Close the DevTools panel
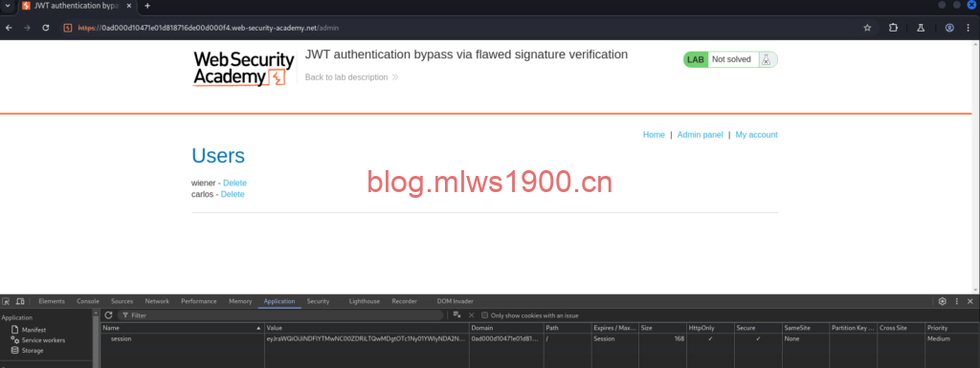 970,301
